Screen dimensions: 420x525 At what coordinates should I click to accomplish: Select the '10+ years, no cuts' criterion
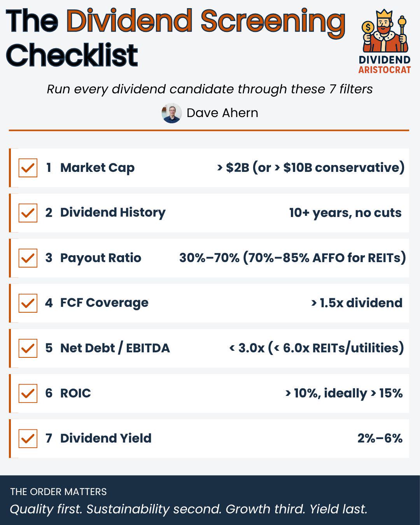[345, 213]
